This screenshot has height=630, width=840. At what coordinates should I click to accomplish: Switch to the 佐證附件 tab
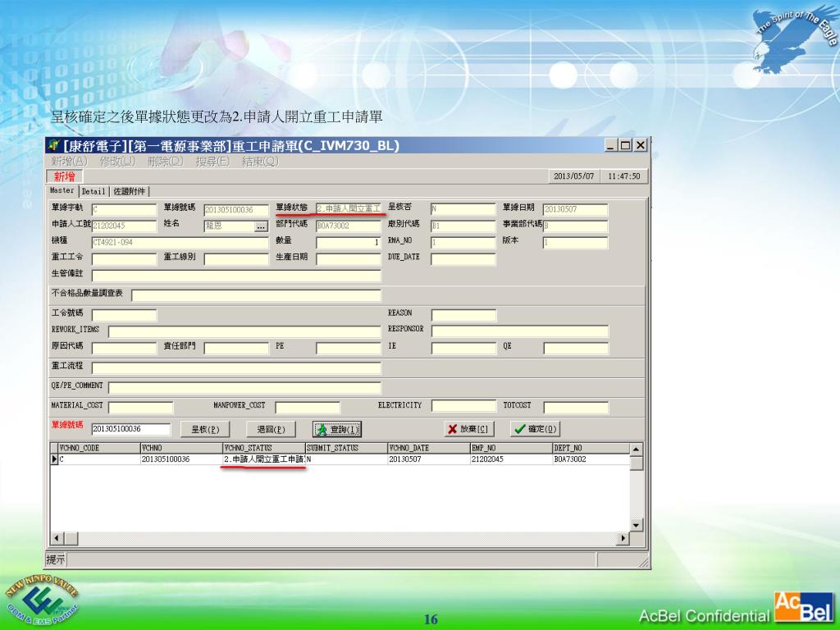(x=129, y=191)
